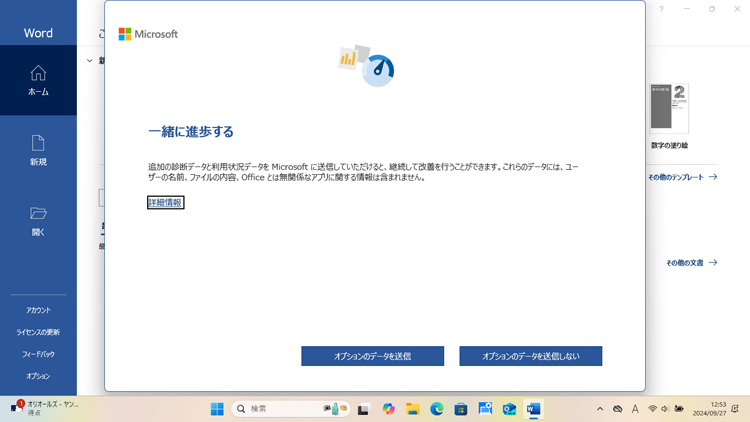Launch Microsoft Edge from the taskbar
The height and width of the screenshot is (422, 750).
[x=437, y=409]
